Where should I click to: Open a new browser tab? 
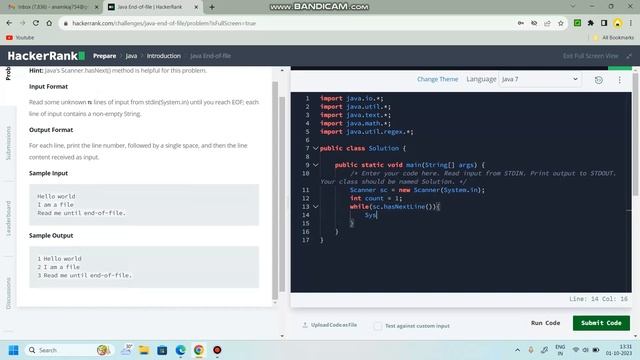pos(212,7)
